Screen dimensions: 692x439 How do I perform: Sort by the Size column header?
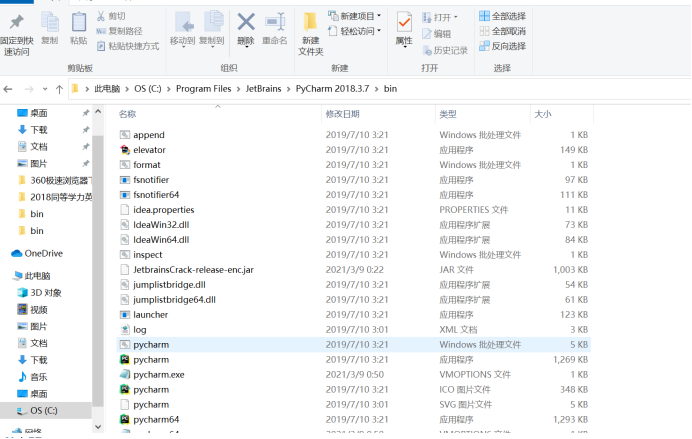pyautogui.click(x=543, y=114)
